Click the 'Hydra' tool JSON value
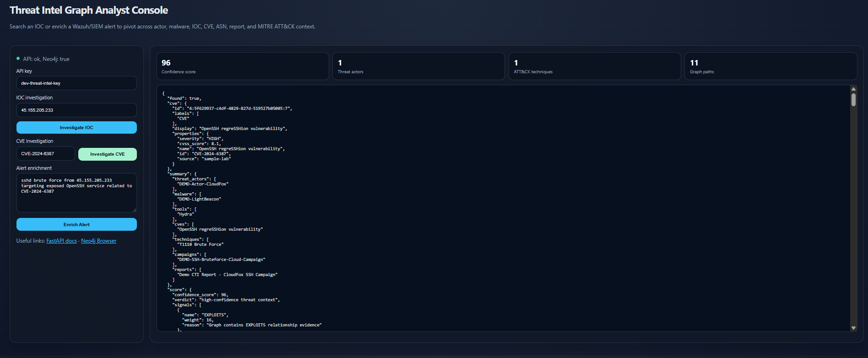The width and height of the screenshot is (868, 358). pos(185,214)
